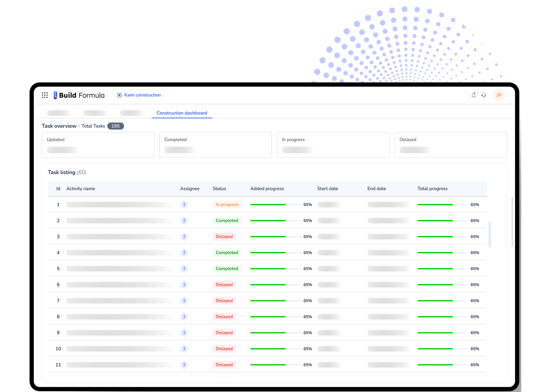Image resolution: width=550 pixels, height=392 pixels.
Task: Click the task table vertical scrollbar
Action: pyautogui.click(x=490, y=234)
